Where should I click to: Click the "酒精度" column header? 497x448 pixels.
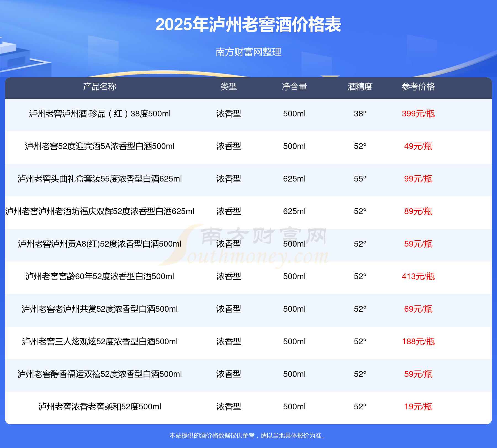(x=360, y=87)
